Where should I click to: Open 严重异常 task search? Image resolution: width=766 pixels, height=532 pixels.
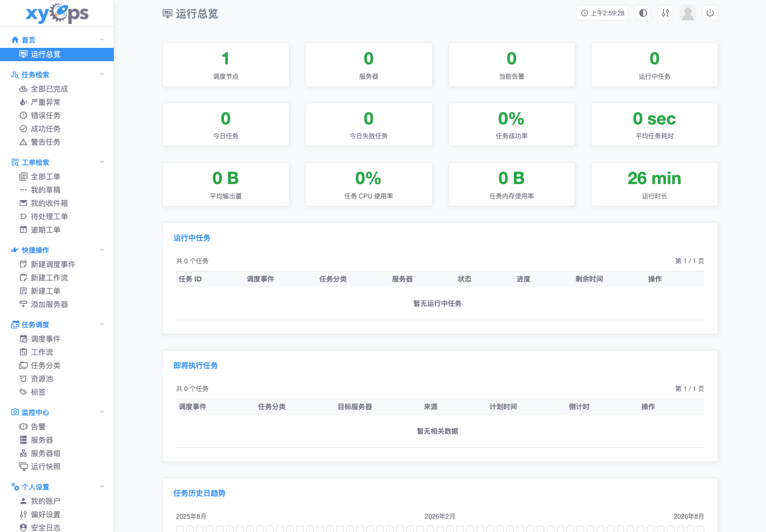[57, 102]
